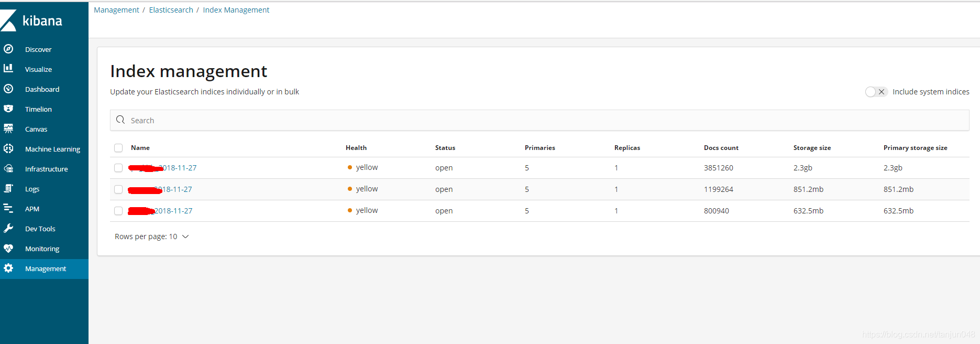Open Machine Learning via its brain icon
Viewport: 980px width, 344px height.
(8, 149)
